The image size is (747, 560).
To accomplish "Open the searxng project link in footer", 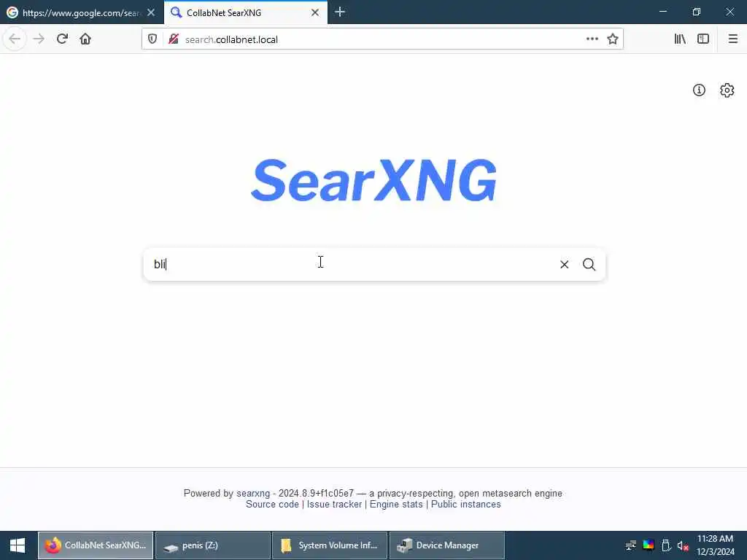I will tap(253, 494).
